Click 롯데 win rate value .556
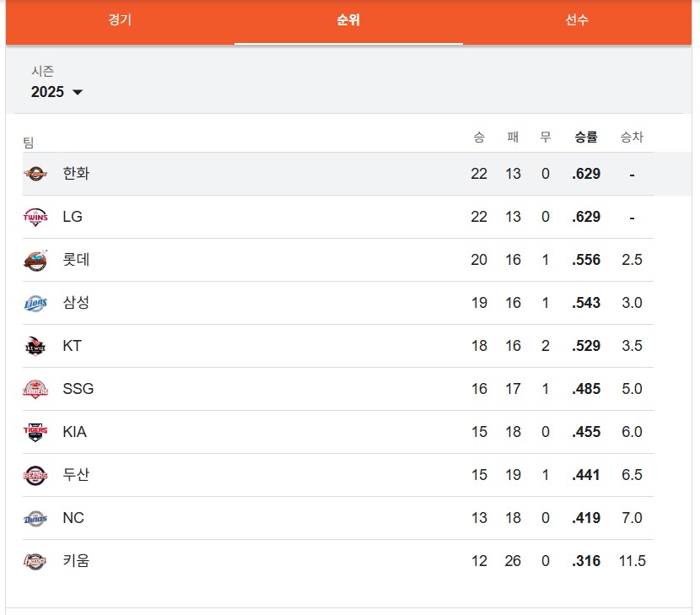The width and height of the screenshot is (700, 615). [586, 260]
